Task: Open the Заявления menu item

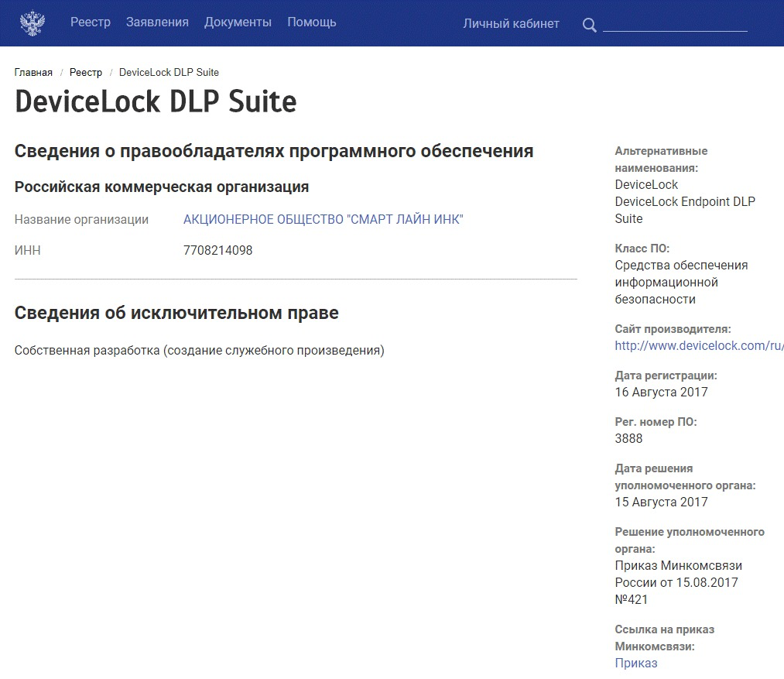Action: click(157, 22)
